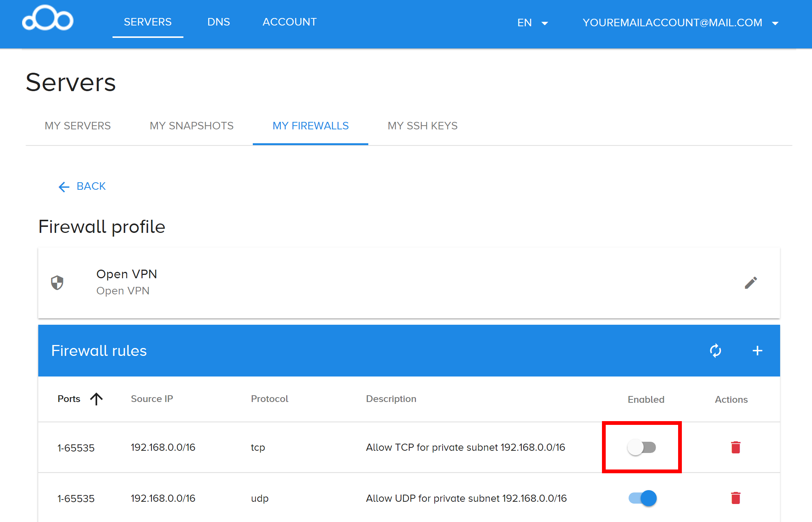Viewport: 812px width, 522px height.
Task: Sort by the Source IP column header
Action: pyautogui.click(x=152, y=399)
